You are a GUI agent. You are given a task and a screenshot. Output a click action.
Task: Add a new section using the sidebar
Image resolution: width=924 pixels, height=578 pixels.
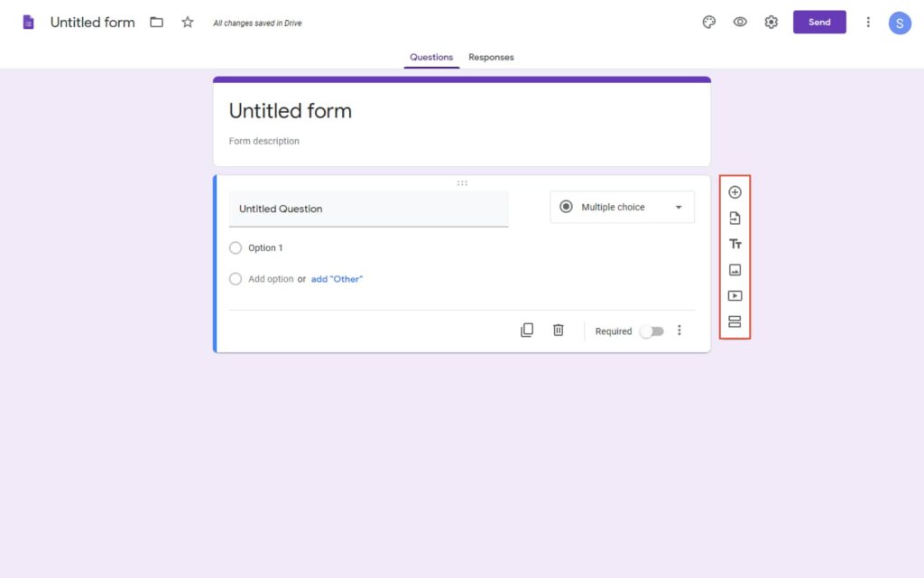[735, 322]
